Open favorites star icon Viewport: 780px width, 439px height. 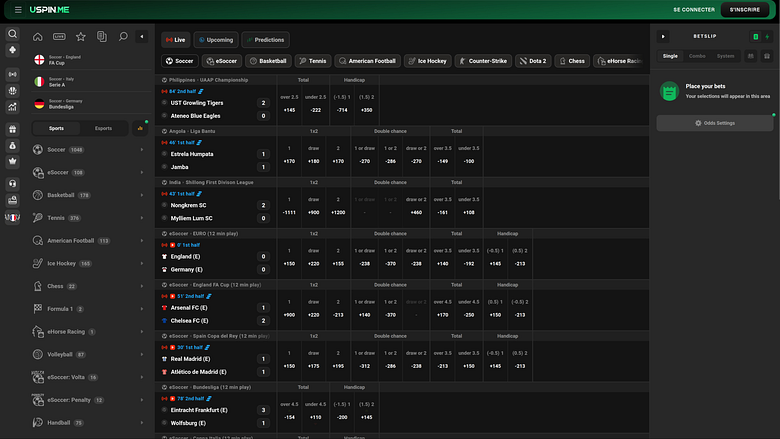[x=81, y=36]
